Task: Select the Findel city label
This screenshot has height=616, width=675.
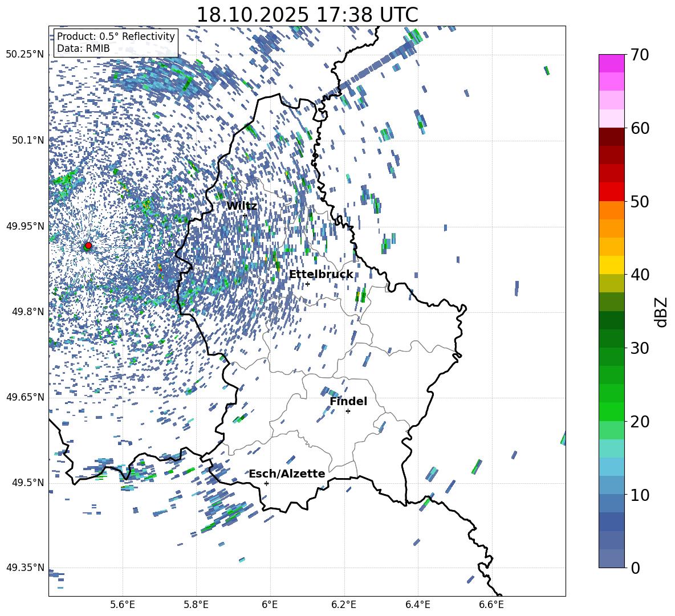Action: point(348,401)
